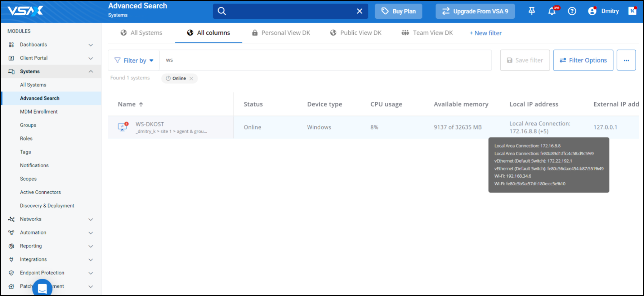Image resolution: width=644 pixels, height=296 pixels.
Task: Click the Patch Management icon
Action: [11, 286]
